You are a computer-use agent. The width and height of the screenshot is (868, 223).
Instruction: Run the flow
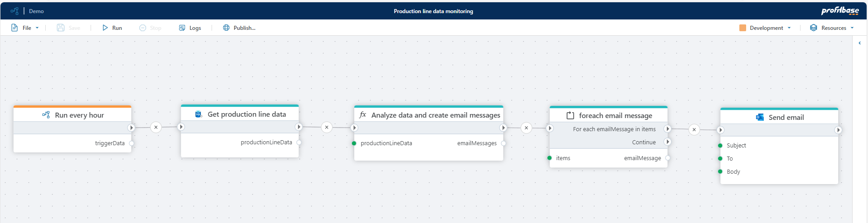point(112,28)
